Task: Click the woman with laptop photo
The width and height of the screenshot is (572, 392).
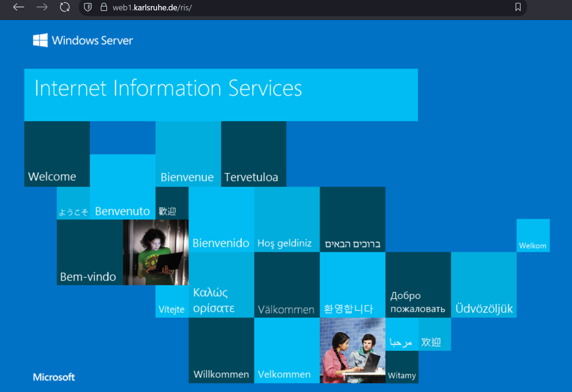Action: [156, 252]
